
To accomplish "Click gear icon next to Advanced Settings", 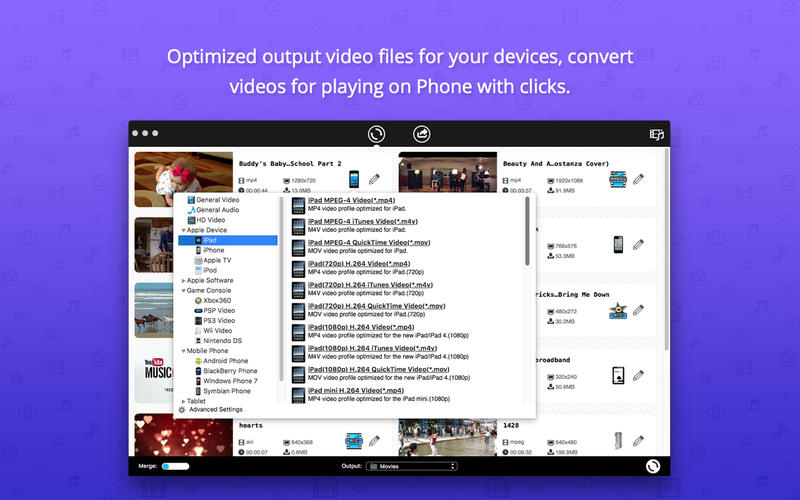I will [x=182, y=410].
